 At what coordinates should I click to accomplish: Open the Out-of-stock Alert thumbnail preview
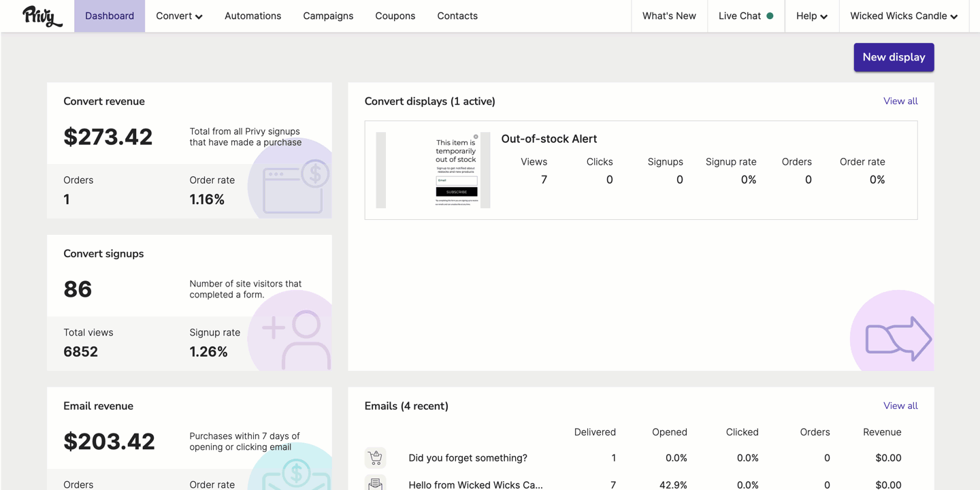point(433,170)
